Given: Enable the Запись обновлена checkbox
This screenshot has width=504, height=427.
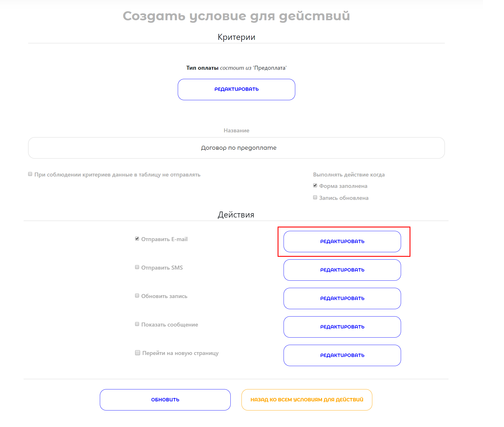Looking at the screenshot, I should tap(315, 197).
